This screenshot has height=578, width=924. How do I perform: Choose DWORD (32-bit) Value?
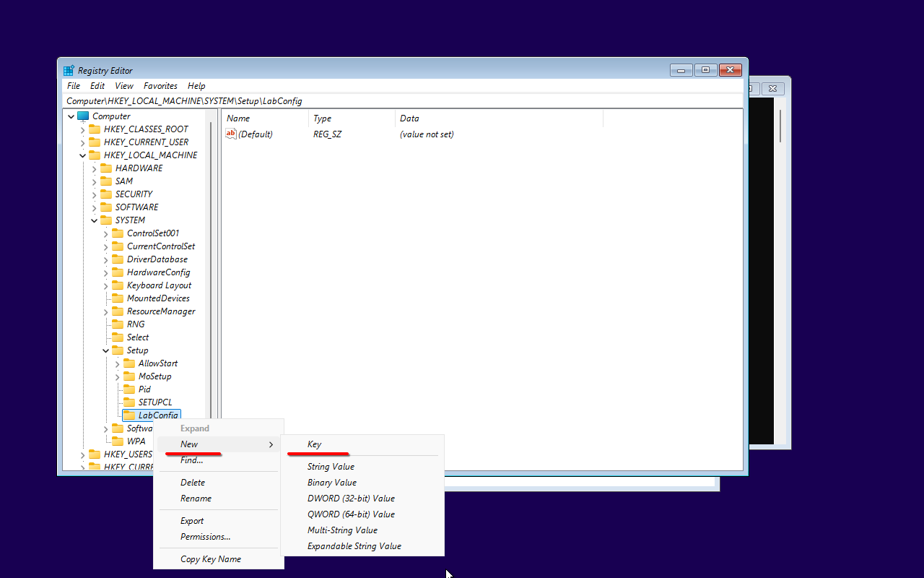coord(362,499)
